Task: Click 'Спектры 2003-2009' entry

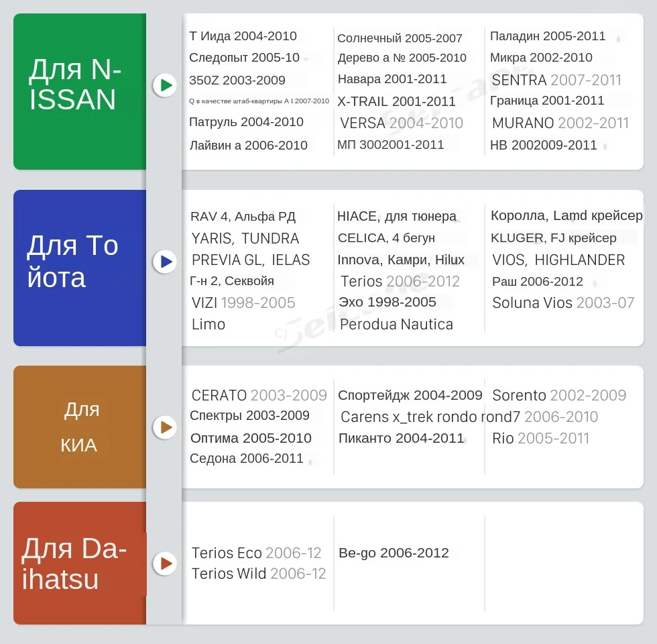Action: pyautogui.click(x=249, y=415)
